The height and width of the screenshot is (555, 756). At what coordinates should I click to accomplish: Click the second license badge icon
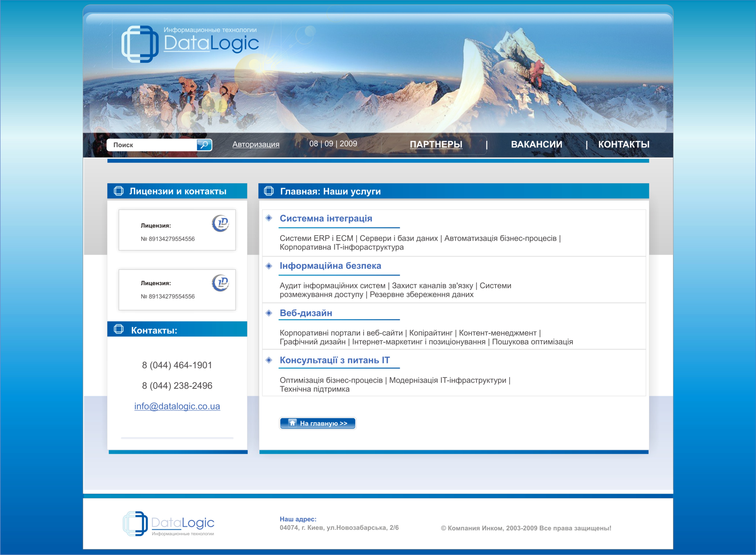coord(220,283)
